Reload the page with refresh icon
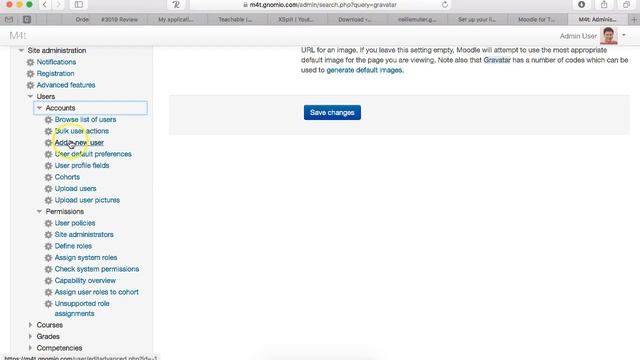Screen dimensions: 640x360 (x=444, y=5)
